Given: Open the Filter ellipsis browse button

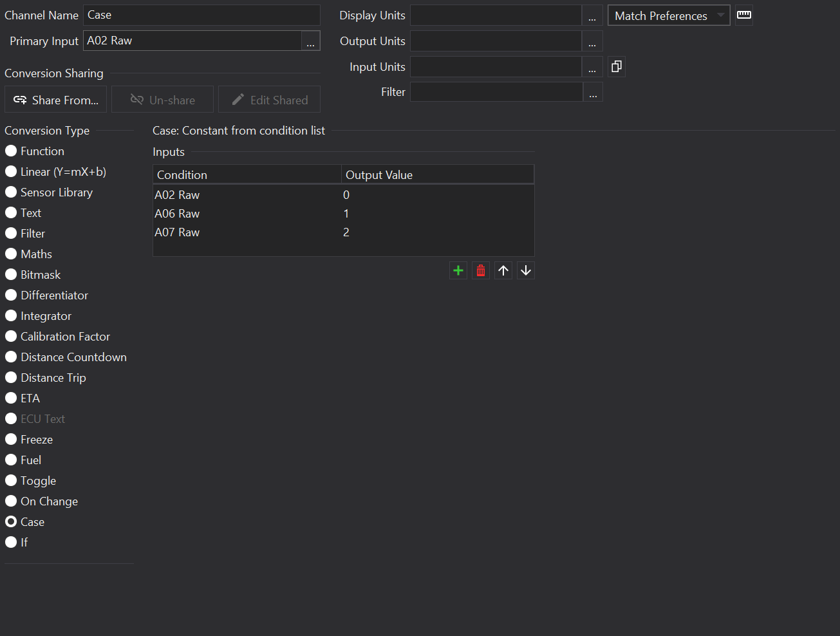Looking at the screenshot, I should point(593,93).
